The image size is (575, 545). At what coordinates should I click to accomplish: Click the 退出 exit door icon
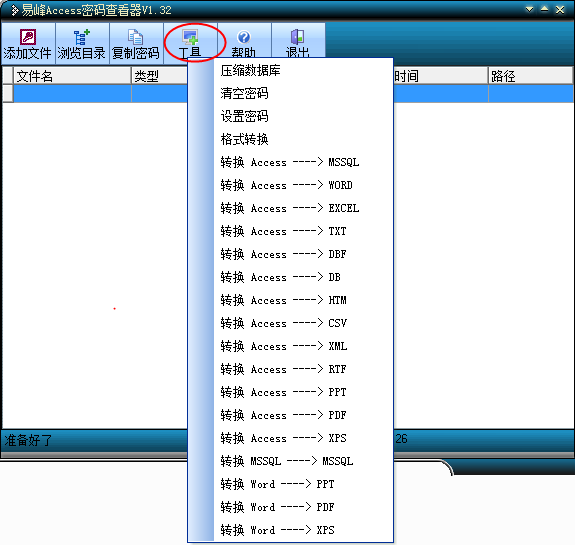point(297,37)
